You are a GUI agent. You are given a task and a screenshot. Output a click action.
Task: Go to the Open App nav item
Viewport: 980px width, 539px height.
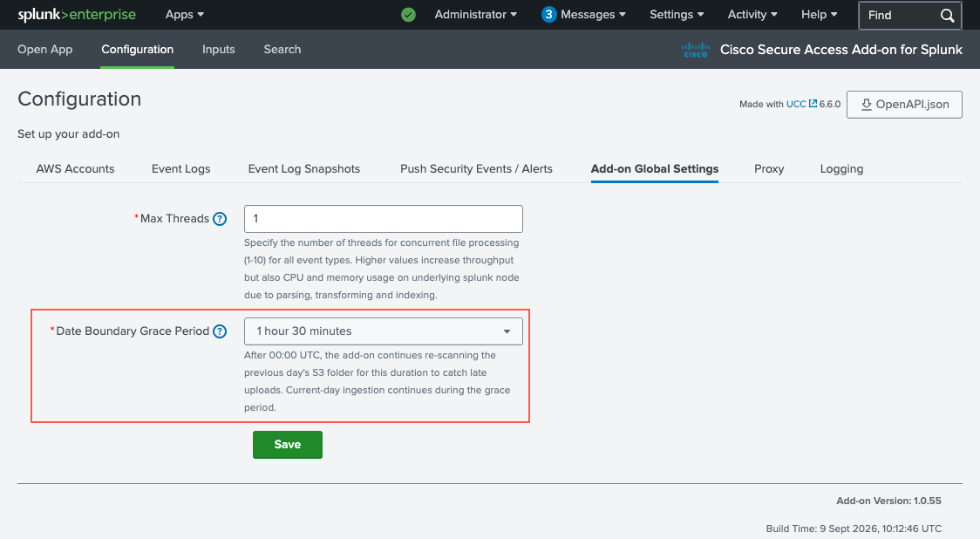click(45, 50)
